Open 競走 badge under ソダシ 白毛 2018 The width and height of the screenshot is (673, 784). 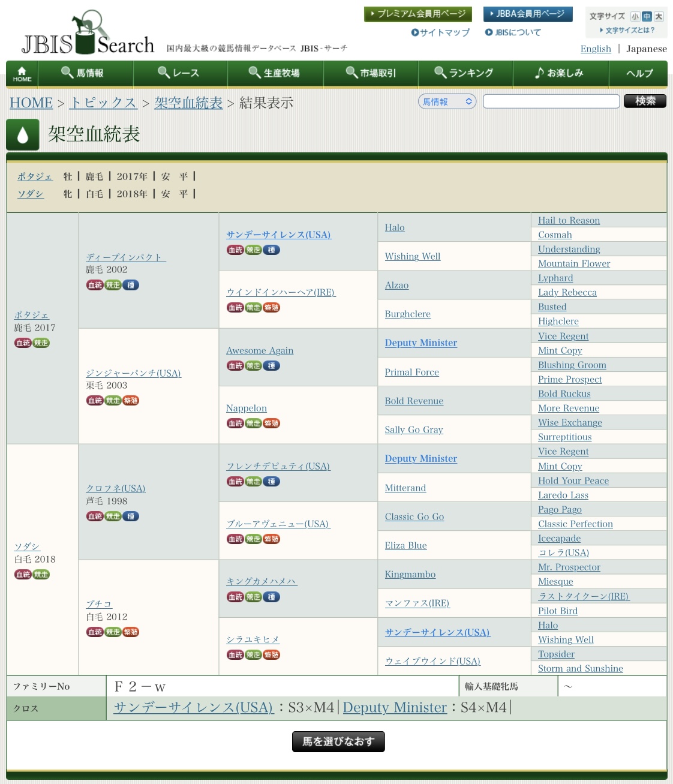click(41, 575)
